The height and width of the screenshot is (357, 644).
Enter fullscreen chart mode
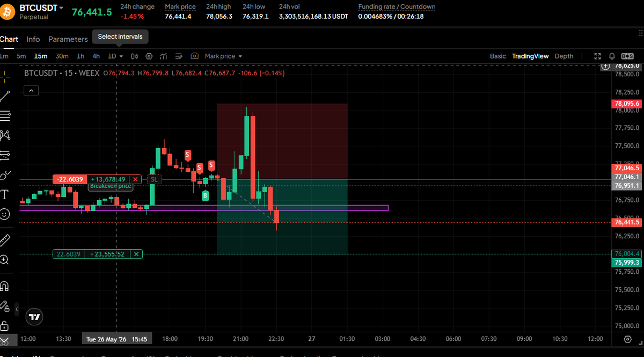tap(598, 56)
